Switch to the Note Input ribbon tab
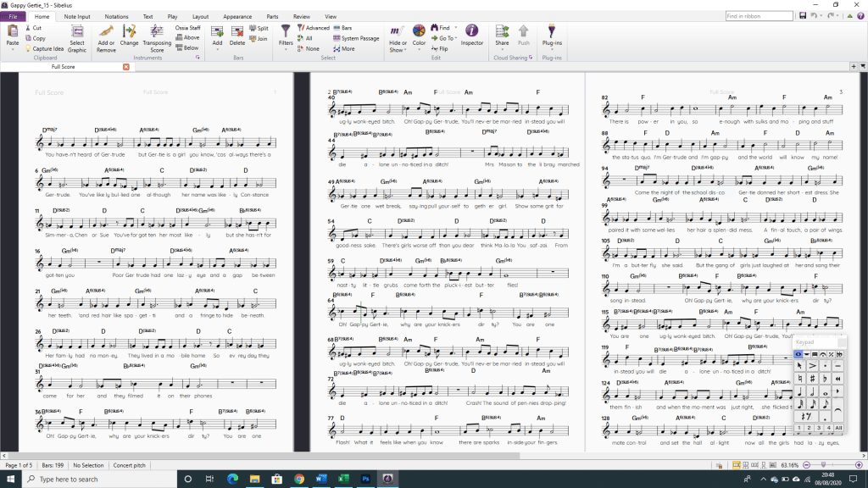Screen dimensions: 868x488 click(76, 16)
